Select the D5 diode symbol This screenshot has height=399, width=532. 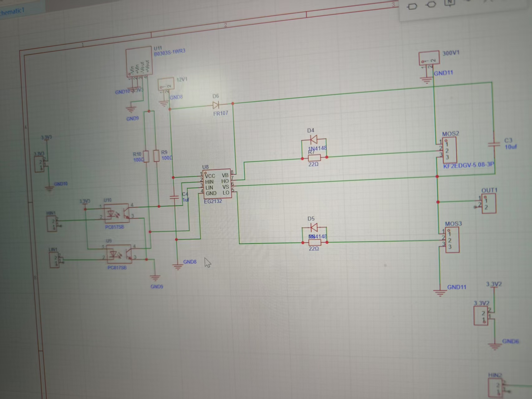(x=314, y=227)
